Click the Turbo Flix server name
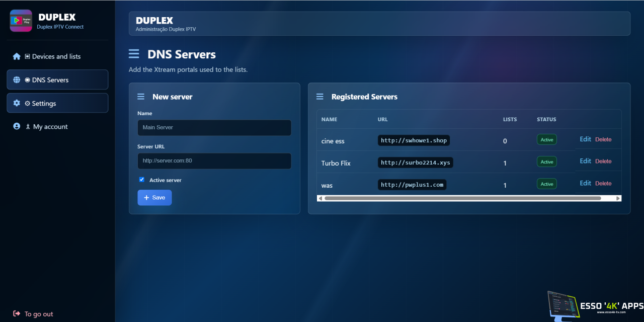 tap(336, 164)
